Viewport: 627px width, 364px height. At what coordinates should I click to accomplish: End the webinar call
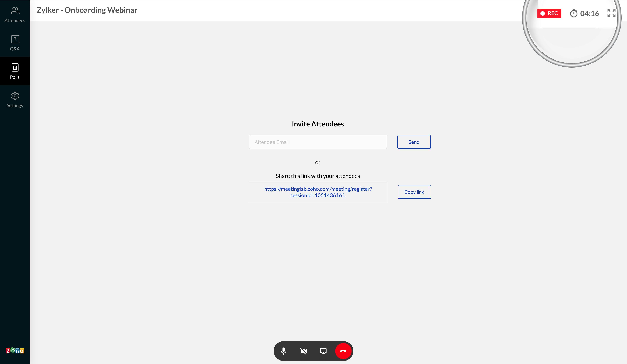pos(343,351)
